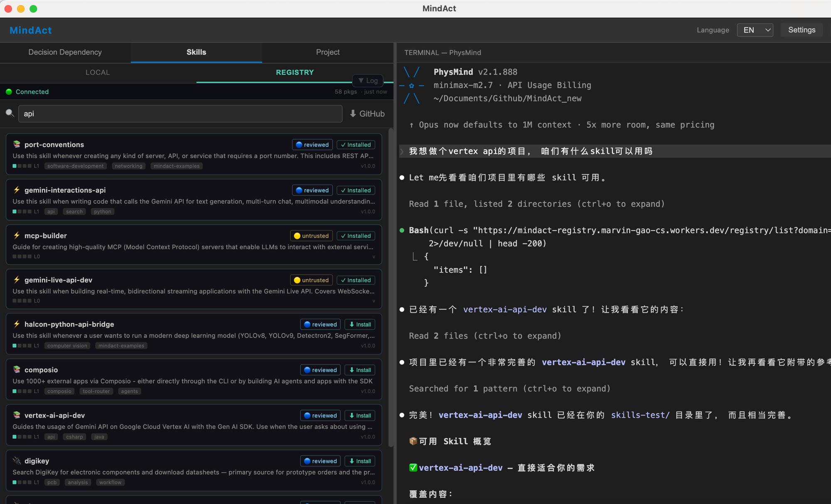Click the composio skill books icon

point(17,369)
